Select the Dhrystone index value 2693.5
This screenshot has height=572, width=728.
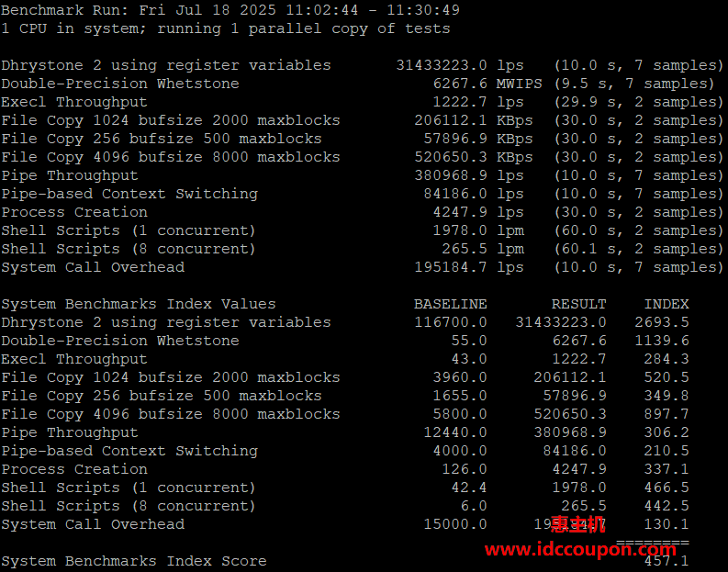point(662,322)
